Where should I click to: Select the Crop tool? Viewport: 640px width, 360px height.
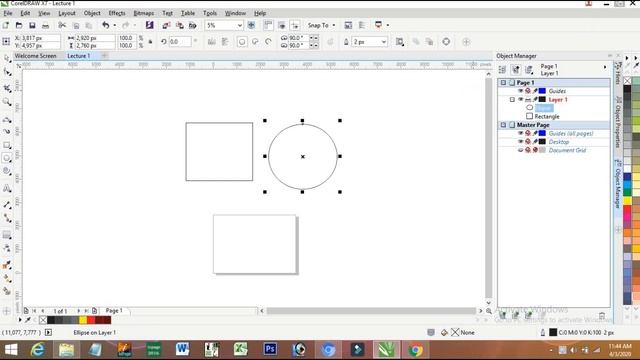pos(7,88)
